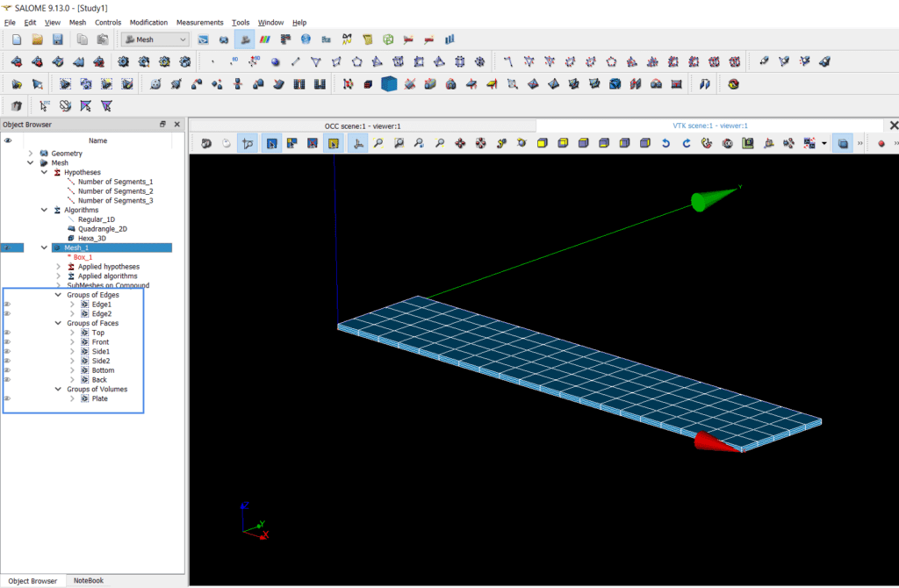Open the module selector combo box showing Mesh
This screenshot has width=899, height=588.
[182, 39]
